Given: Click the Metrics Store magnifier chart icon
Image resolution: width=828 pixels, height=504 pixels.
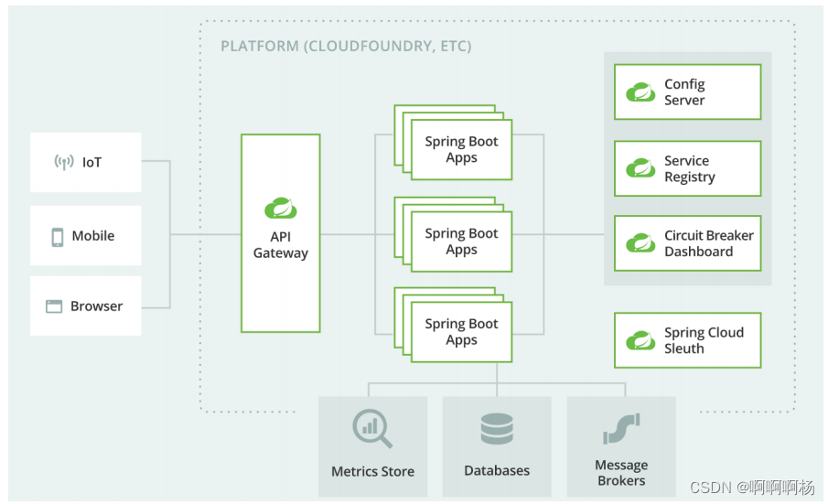Looking at the screenshot, I should (372, 428).
